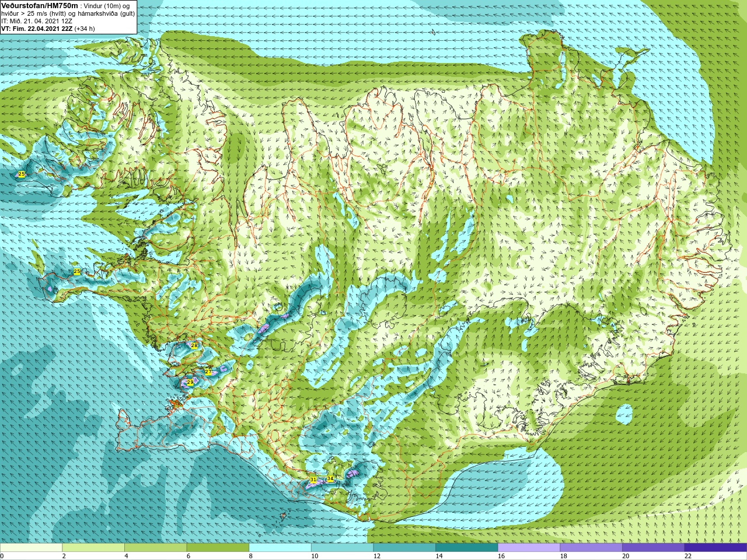The width and height of the screenshot is (747, 560).
Task: Click the 'IT: Mið. 21. 04. 2021 12Z' line
Action: pyautogui.click(x=37, y=21)
